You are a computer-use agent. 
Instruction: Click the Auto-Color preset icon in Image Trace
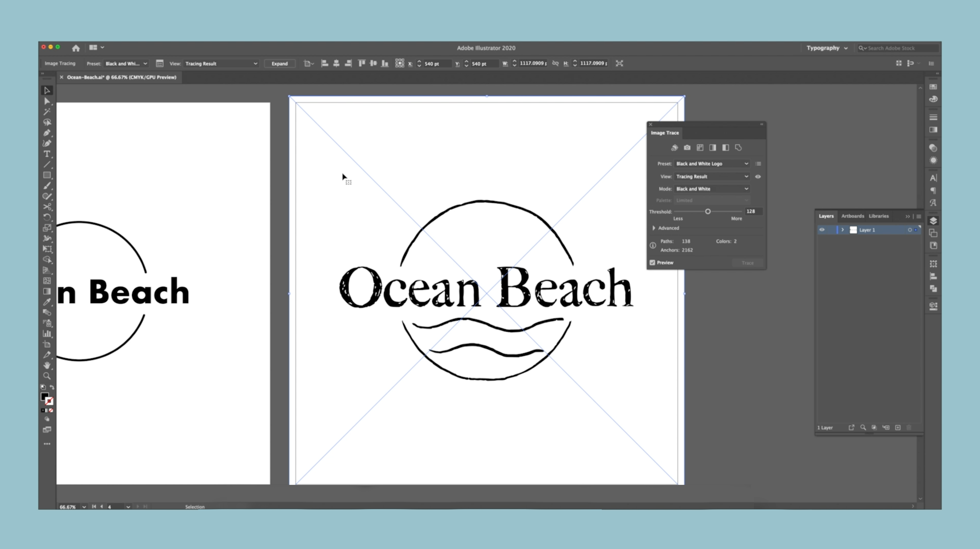pyautogui.click(x=674, y=147)
